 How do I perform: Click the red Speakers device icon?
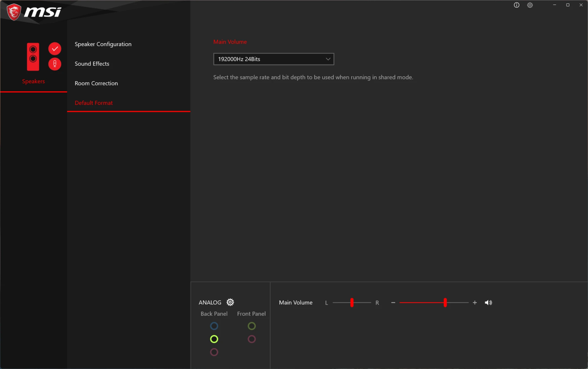pyautogui.click(x=33, y=57)
